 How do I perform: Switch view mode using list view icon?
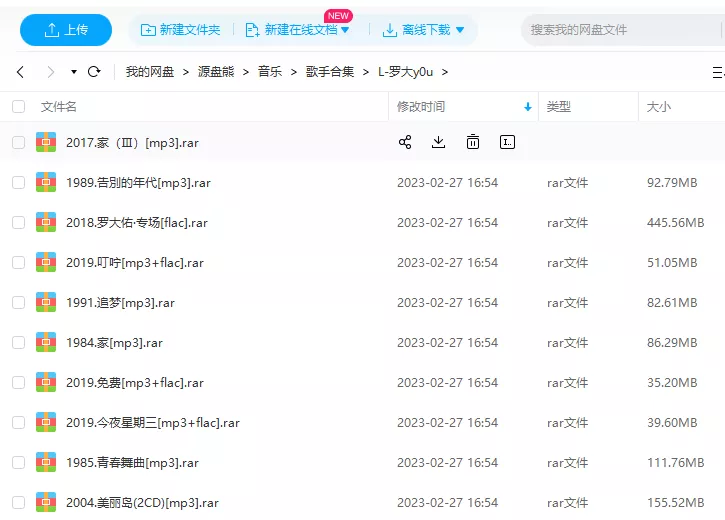tap(717, 72)
